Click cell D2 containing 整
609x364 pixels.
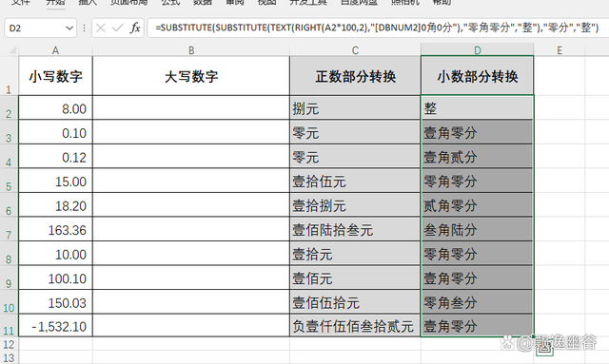pos(478,108)
